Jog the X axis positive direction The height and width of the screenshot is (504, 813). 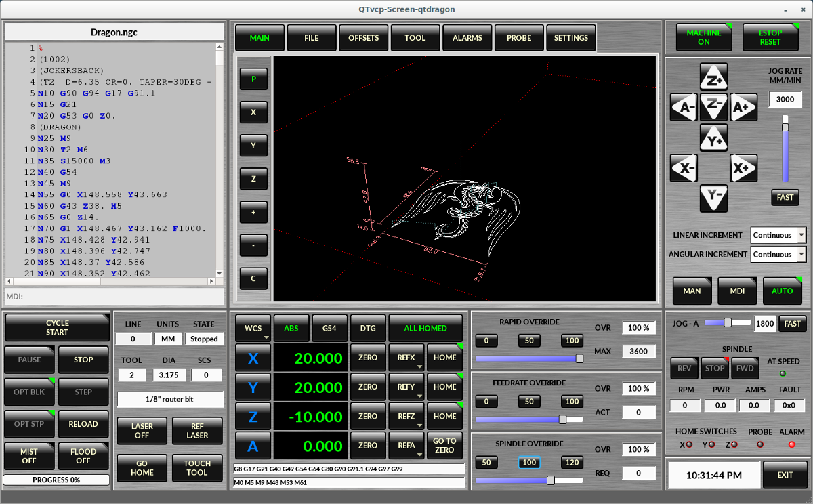click(x=744, y=168)
